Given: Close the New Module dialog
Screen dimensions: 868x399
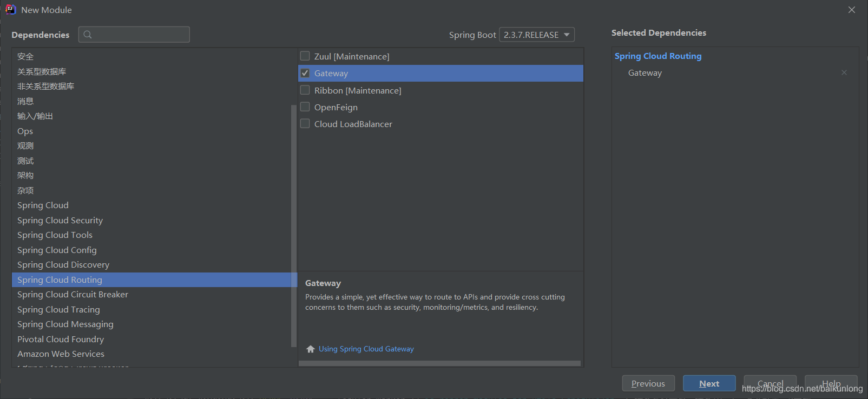Looking at the screenshot, I should pos(852,10).
